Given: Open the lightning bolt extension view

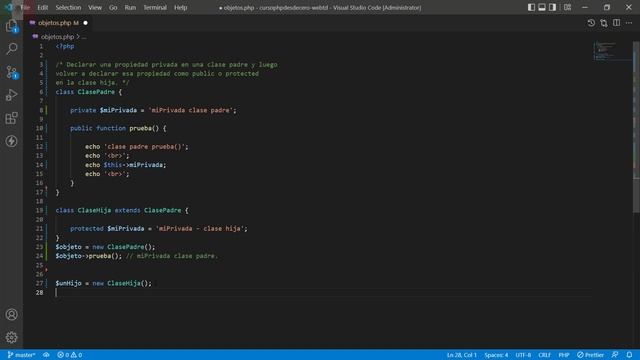Looking at the screenshot, I should point(11,141).
